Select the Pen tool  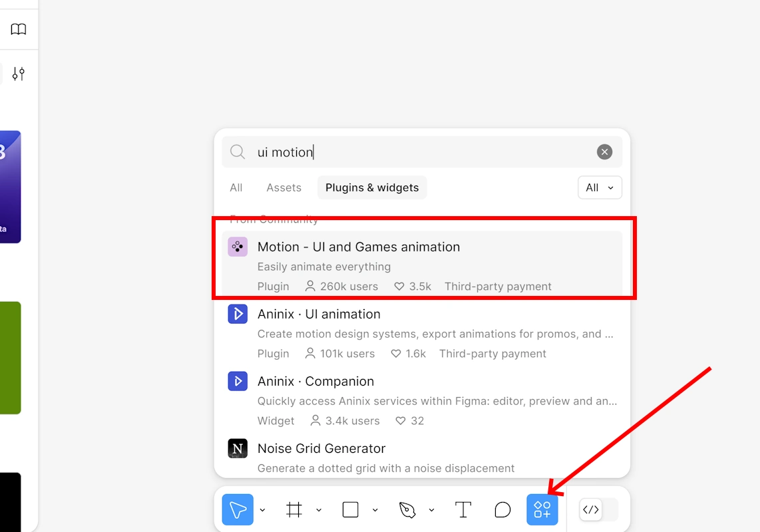coord(407,509)
